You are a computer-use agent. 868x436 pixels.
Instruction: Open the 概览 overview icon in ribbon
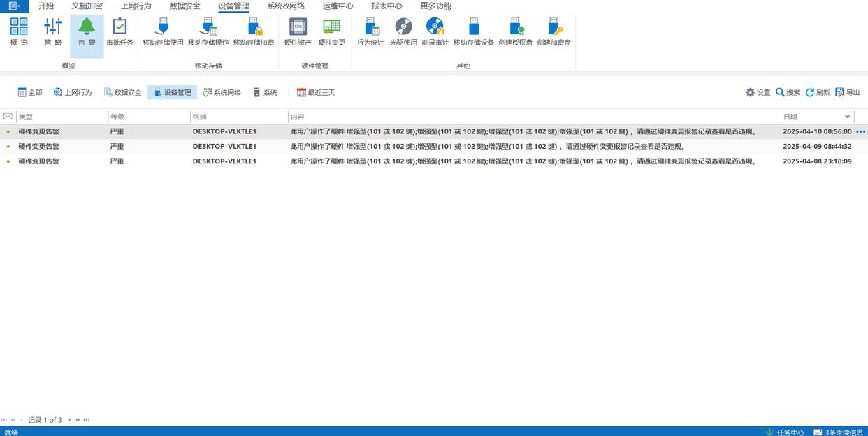pos(19,33)
